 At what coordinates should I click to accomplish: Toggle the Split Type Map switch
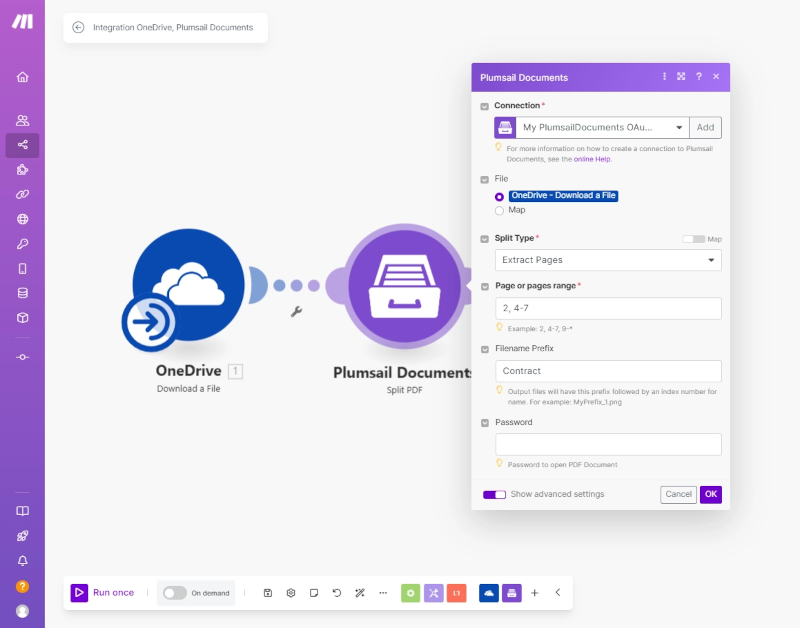pos(694,239)
